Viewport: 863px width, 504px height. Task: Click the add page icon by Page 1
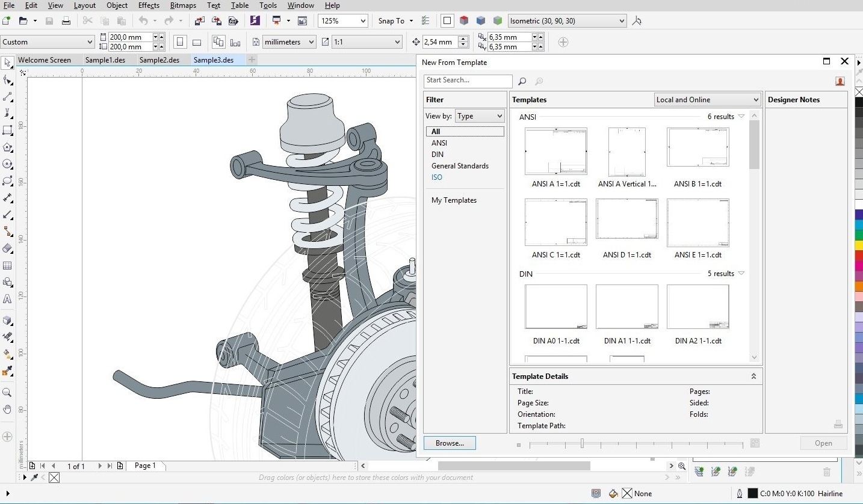[x=120, y=466]
